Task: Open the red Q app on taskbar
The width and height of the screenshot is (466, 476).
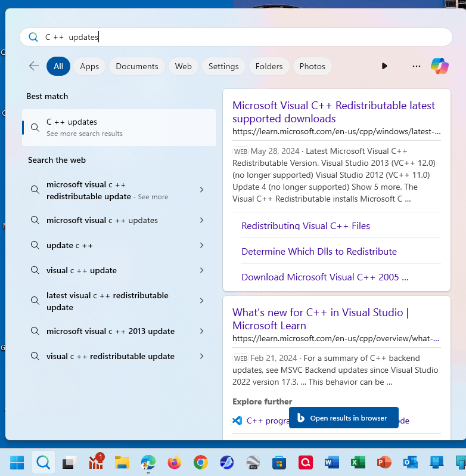Action: pos(306,463)
